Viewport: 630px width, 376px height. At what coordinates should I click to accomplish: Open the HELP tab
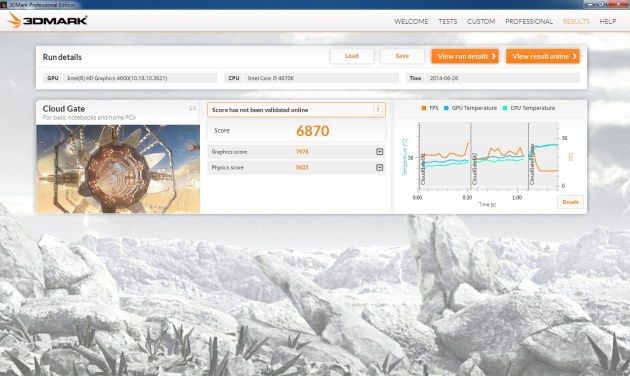(608, 21)
